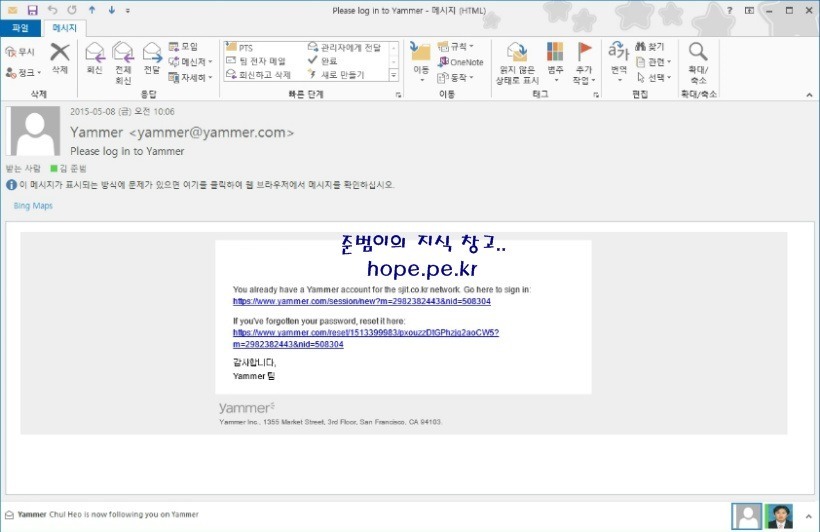Open Ribbon Display Options button

point(749,10)
